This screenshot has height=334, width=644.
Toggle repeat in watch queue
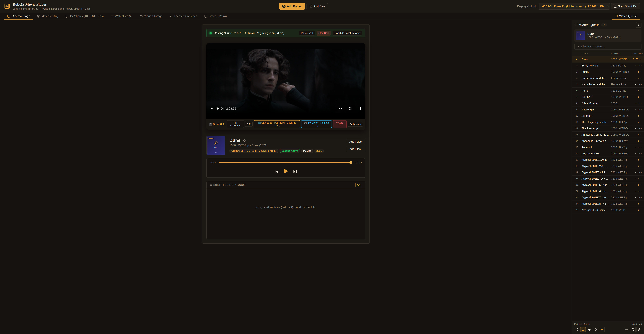[583, 329]
